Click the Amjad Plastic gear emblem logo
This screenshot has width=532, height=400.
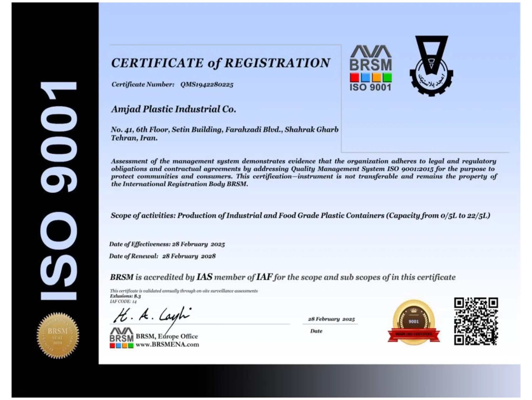click(431, 66)
